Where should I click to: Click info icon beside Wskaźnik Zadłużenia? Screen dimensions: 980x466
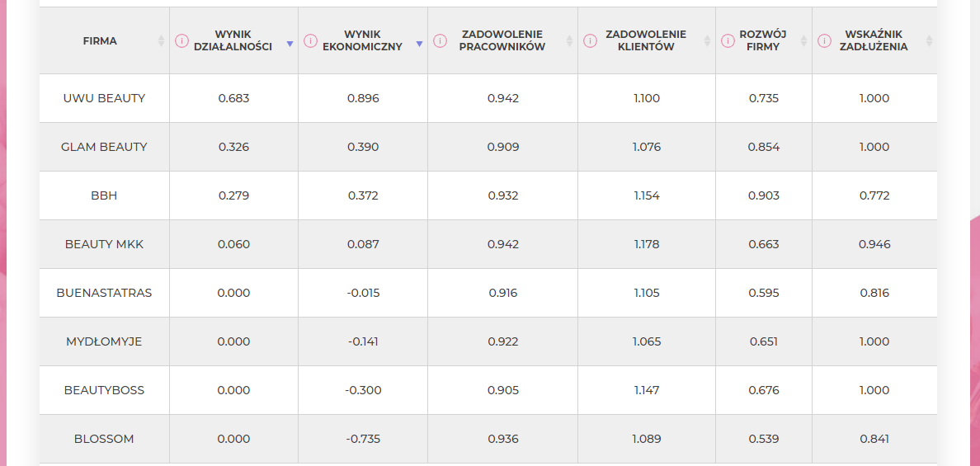pos(824,41)
